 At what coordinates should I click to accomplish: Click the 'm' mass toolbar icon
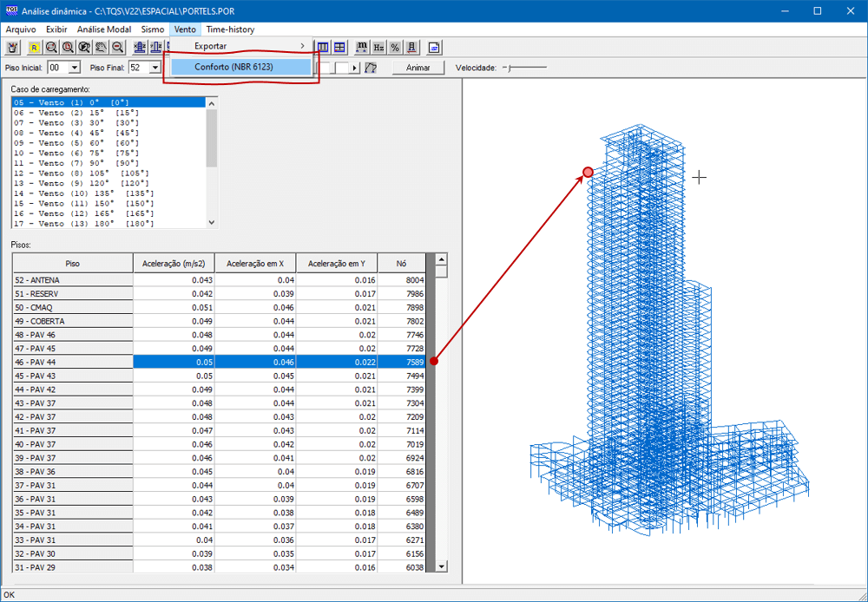pos(362,48)
